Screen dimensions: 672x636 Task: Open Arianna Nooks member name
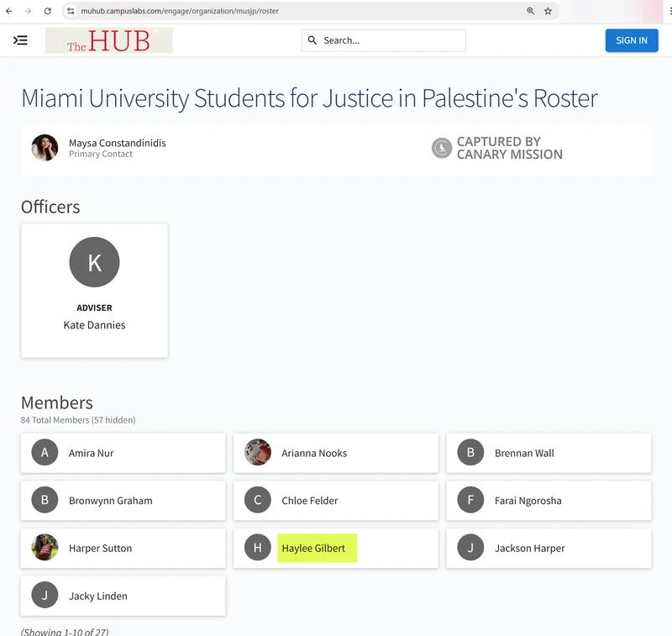(x=314, y=453)
